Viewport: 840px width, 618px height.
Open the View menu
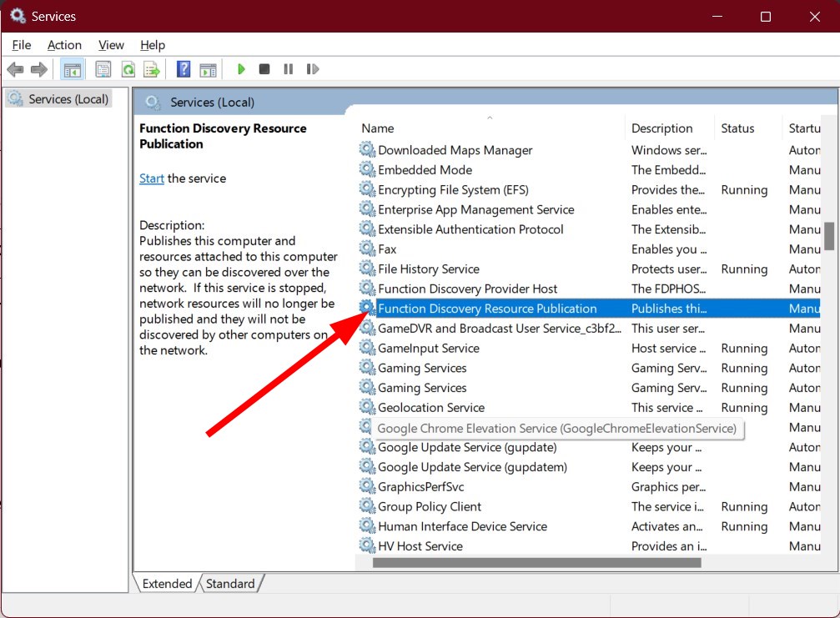pos(111,45)
